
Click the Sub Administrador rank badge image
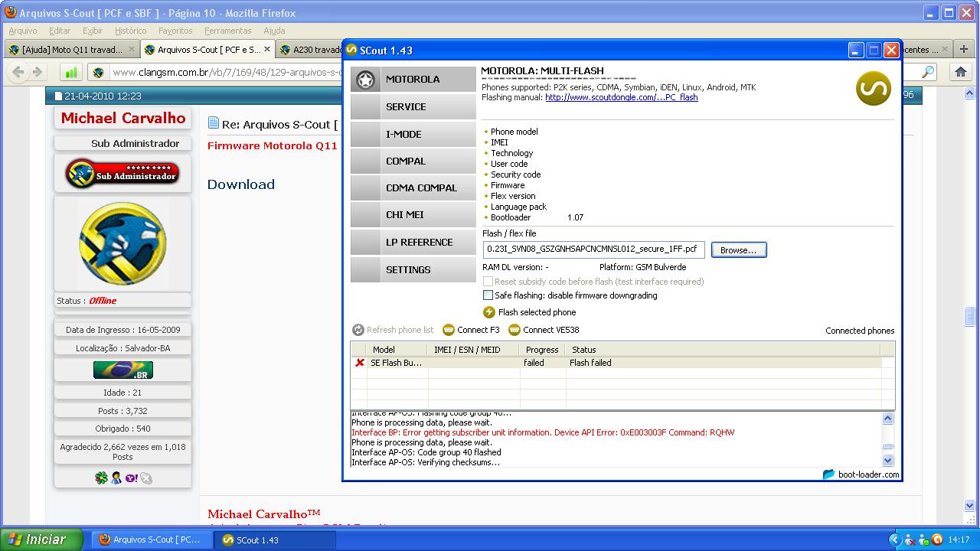(122, 174)
